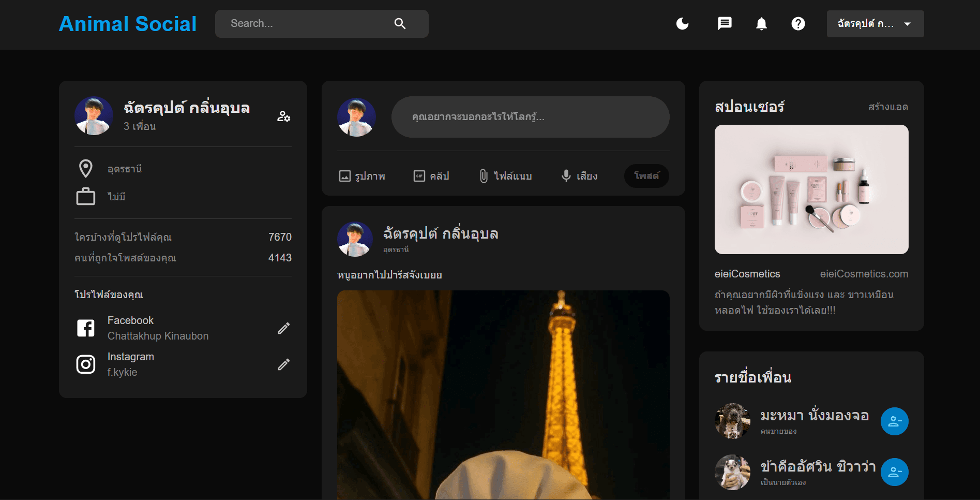This screenshot has height=500, width=980.
Task: Visit the eieiCosmetics.com link
Action: coord(864,274)
